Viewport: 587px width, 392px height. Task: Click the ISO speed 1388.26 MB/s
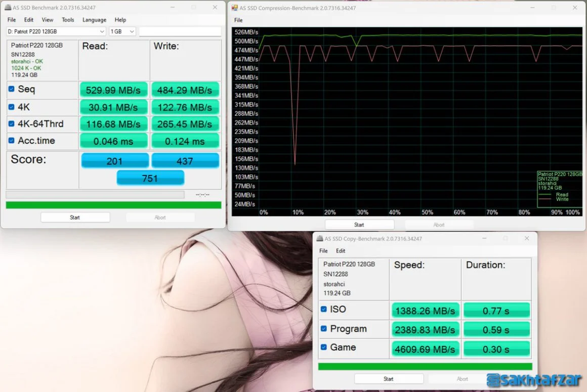tap(425, 311)
